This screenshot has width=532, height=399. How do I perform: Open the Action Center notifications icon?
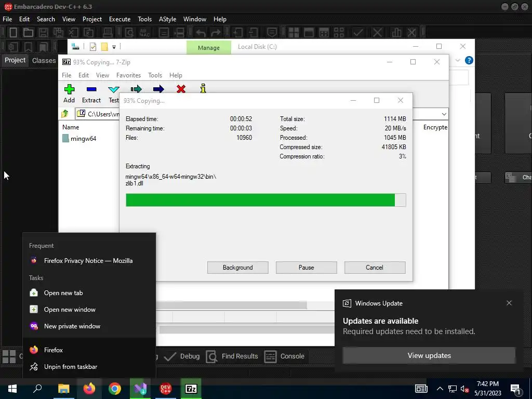(516, 390)
